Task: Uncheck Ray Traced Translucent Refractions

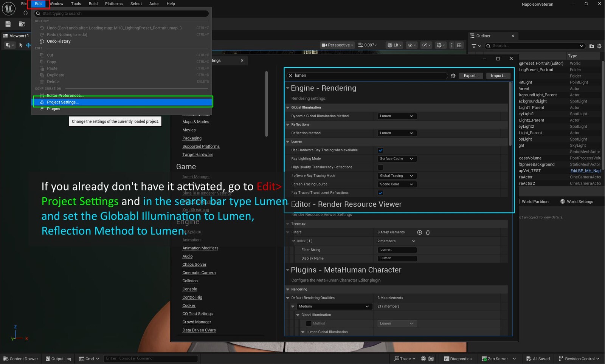Action: (380, 193)
